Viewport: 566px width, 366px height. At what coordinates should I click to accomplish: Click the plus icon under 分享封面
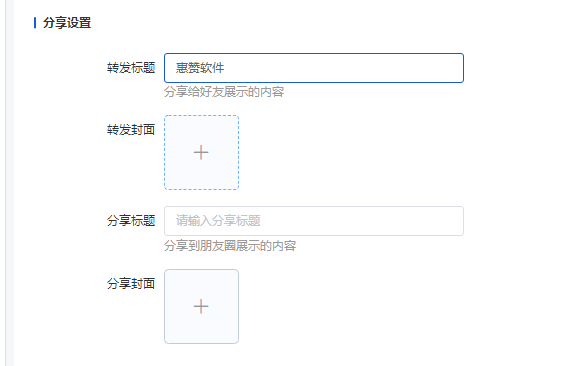tap(201, 306)
